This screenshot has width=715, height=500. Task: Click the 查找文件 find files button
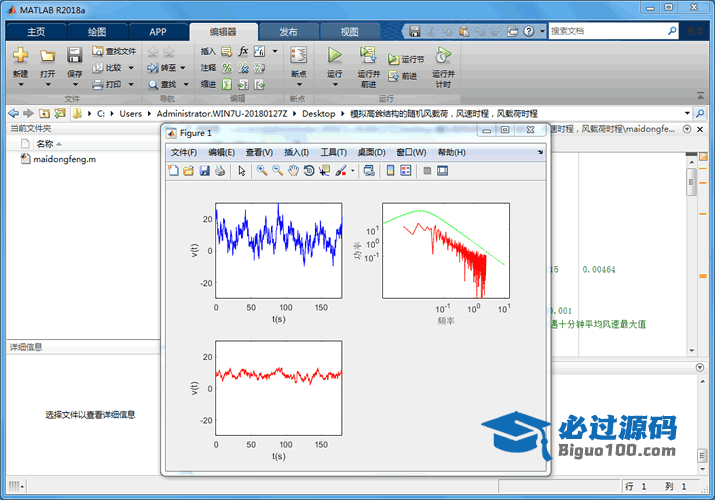coord(114,51)
